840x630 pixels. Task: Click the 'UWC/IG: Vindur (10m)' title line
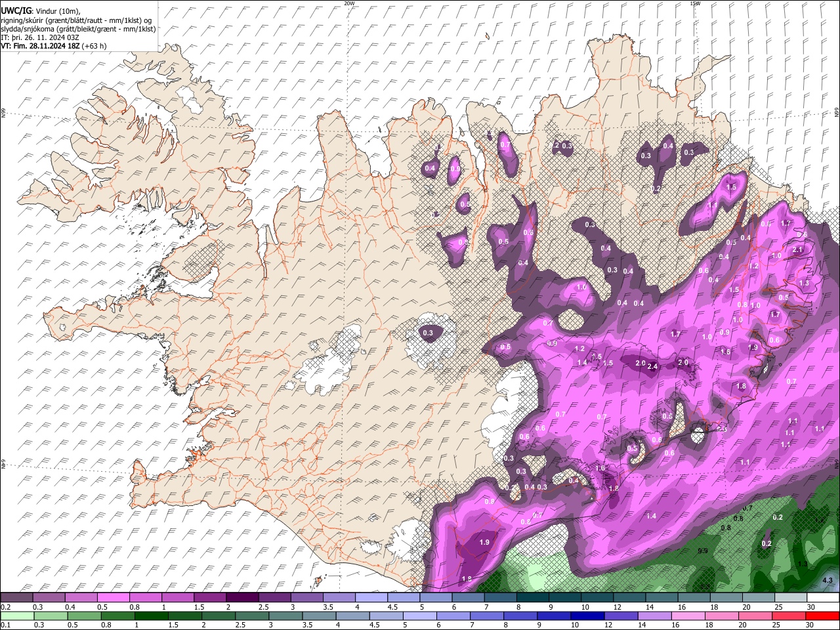(41, 10)
